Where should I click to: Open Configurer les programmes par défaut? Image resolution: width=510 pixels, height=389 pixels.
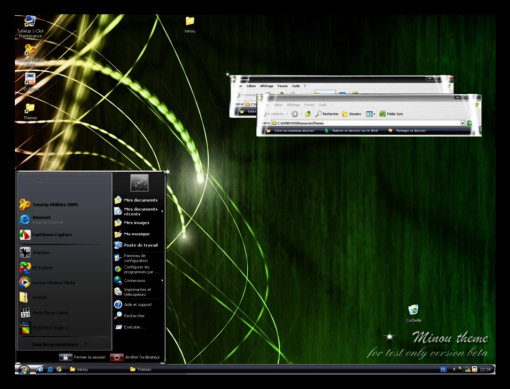pos(138,269)
